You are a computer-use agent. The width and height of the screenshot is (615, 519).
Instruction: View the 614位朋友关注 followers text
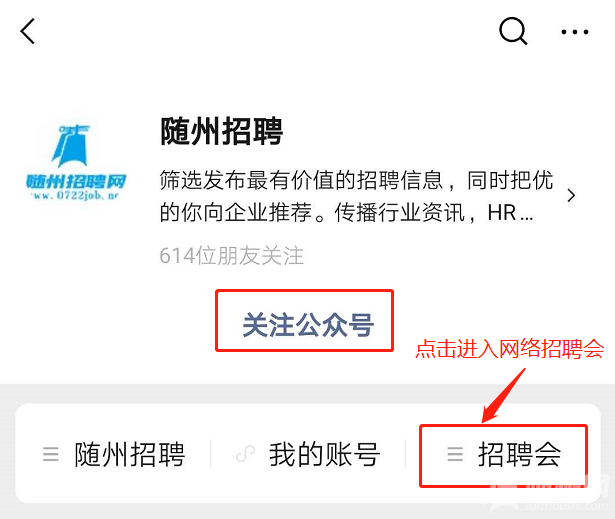click(232, 256)
